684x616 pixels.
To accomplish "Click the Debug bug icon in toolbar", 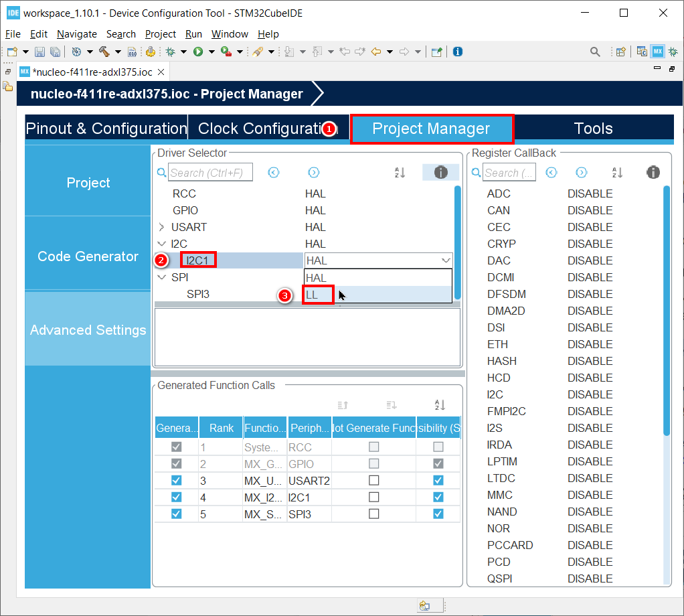I will pyautogui.click(x=171, y=52).
